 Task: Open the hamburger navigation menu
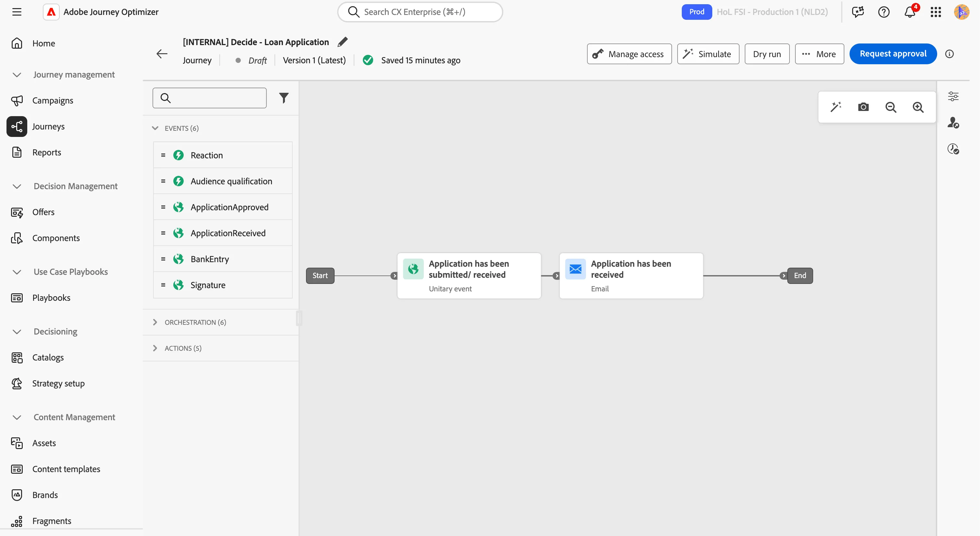(x=17, y=12)
